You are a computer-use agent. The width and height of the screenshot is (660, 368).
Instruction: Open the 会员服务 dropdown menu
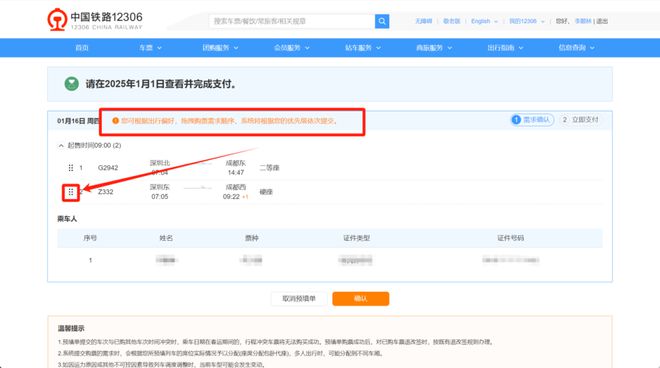tap(292, 48)
